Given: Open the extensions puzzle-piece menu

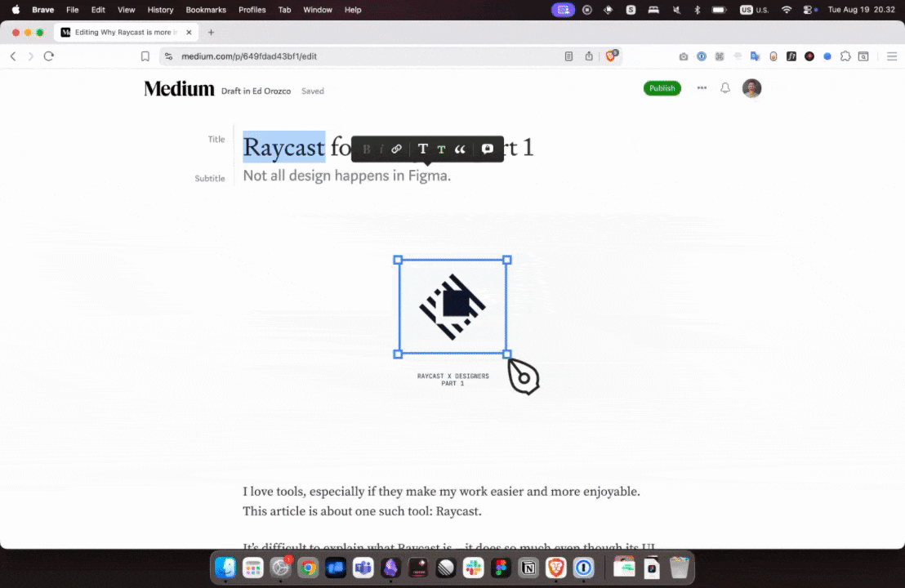Looking at the screenshot, I should coord(845,56).
